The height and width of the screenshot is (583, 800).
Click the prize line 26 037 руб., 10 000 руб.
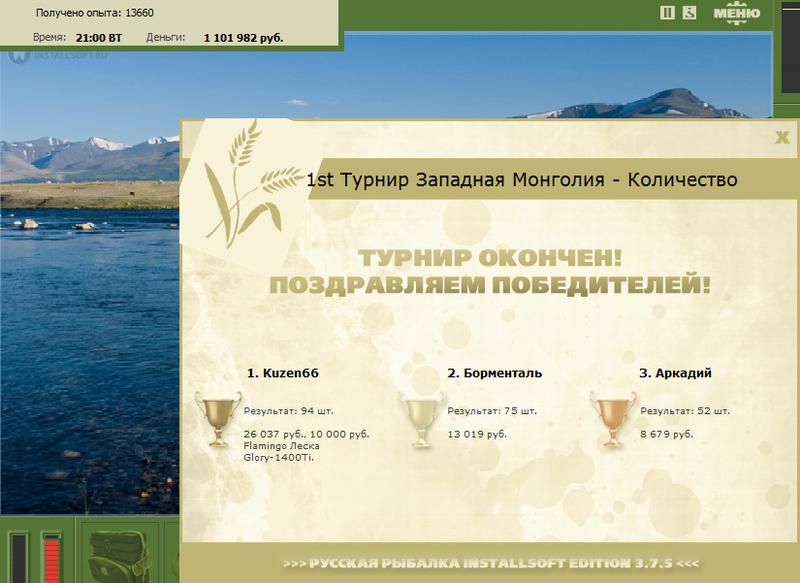[x=306, y=434]
